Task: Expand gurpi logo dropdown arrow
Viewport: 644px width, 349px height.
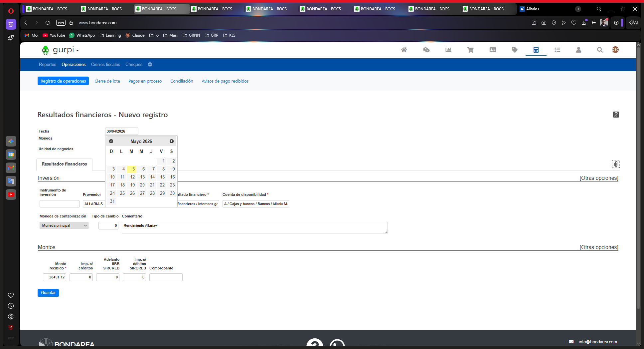Action: tap(78, 51)
